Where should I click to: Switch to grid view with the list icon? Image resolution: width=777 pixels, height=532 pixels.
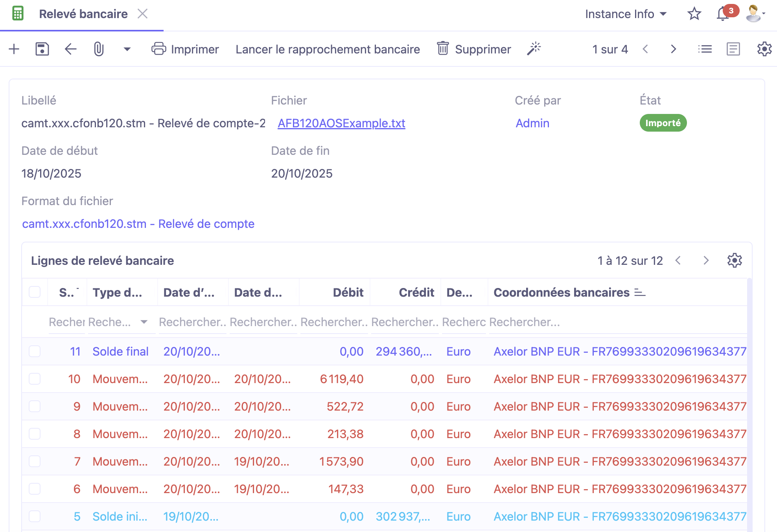(705, 49)
